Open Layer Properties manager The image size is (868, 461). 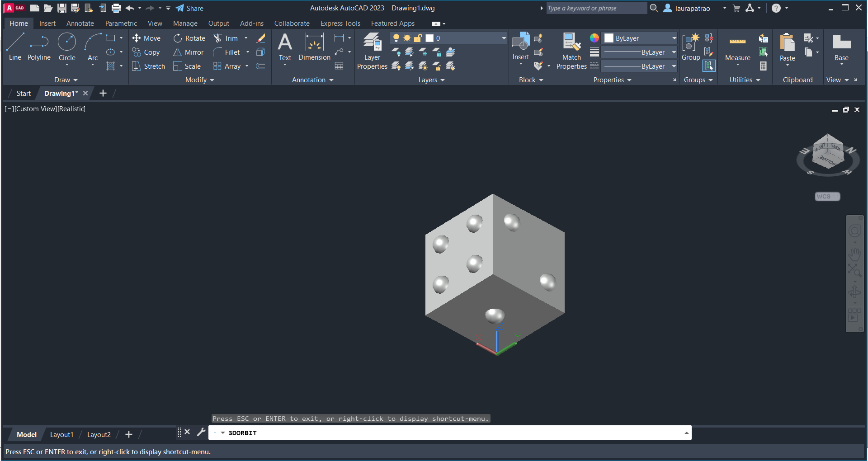tap(372, 51)
